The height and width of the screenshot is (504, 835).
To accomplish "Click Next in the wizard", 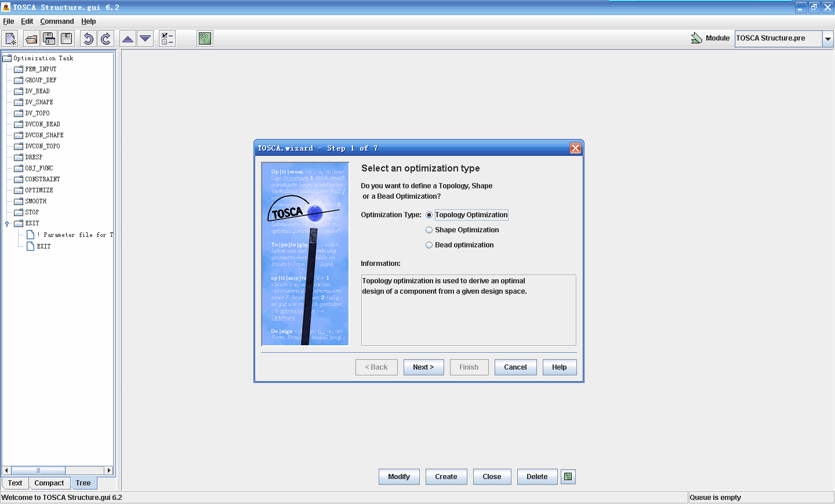I will click(423, 367).
